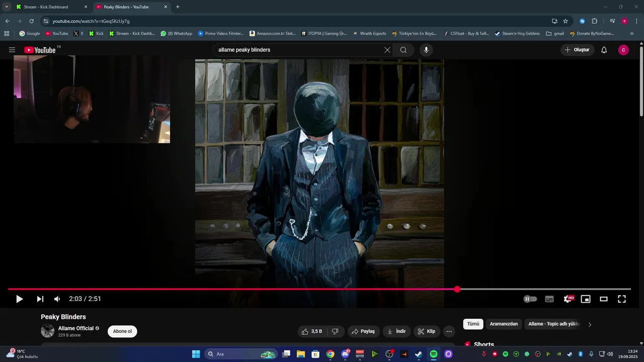644x362 pixels.
Task: Open the Wraith Esports bookmark
Action: (x=369, y=34)
